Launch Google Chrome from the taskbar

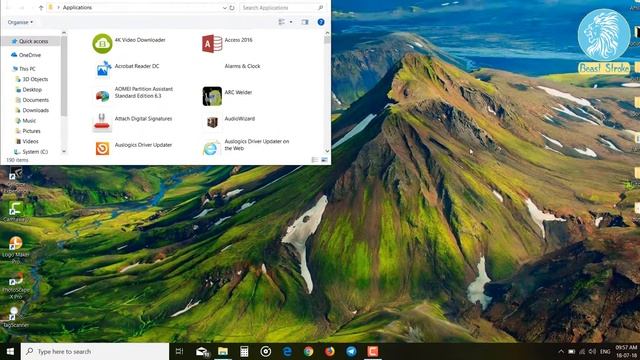pos(309,351)
